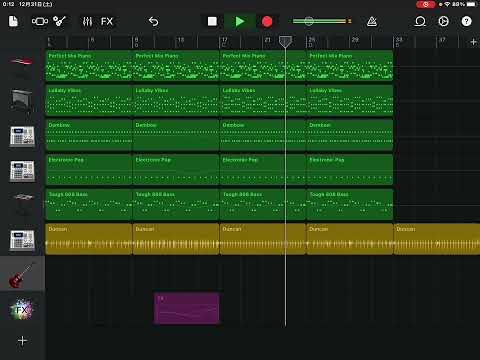Select yellow Duncan region at bar 9
This screenshot has height=360, width=480.
click(176, 239)
